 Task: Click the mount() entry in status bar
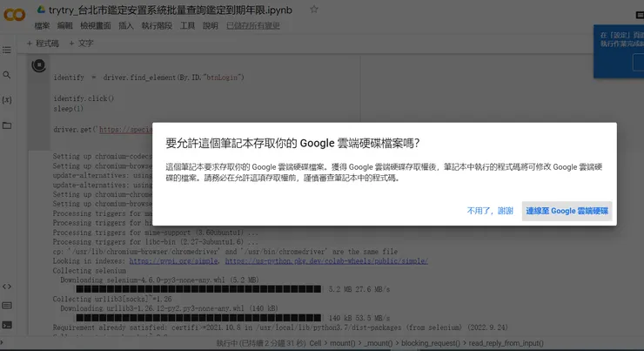[343, 343]
